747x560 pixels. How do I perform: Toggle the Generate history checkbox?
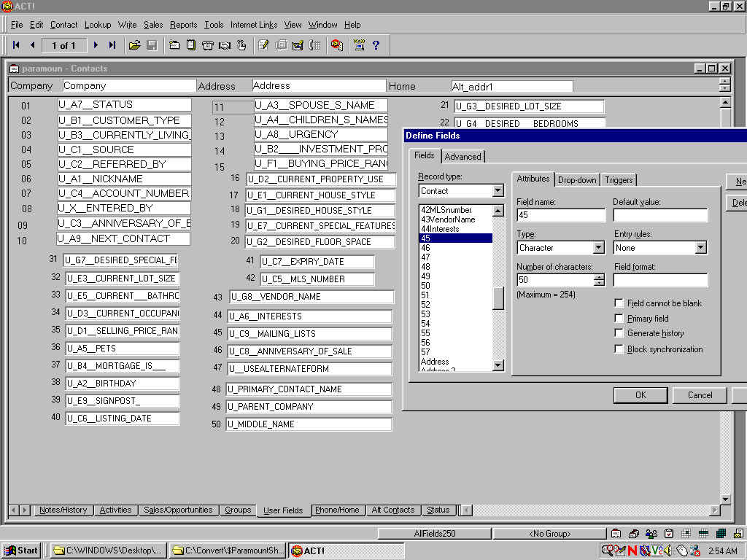tap(619, 333)
